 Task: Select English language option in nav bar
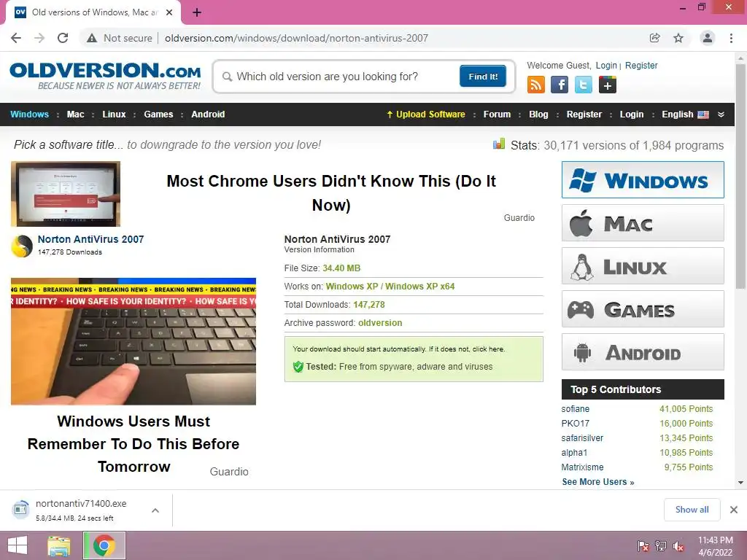point(685,114)
